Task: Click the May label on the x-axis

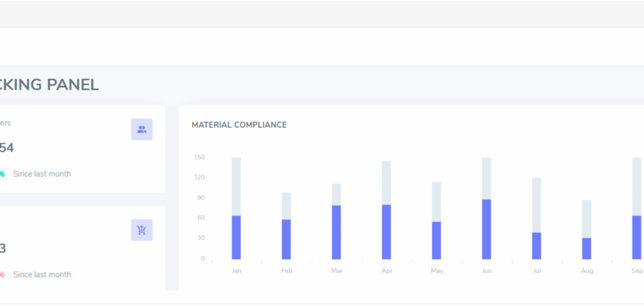Action: pos(437,271)
